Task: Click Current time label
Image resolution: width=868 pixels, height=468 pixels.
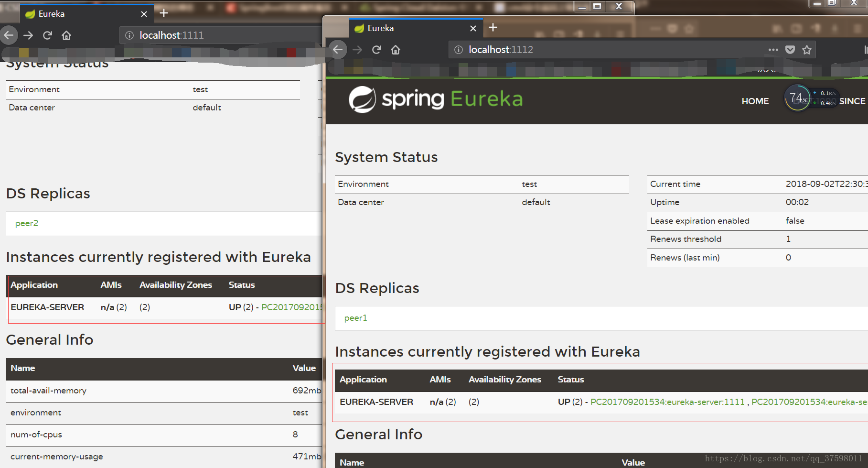Action: [675, 184]
